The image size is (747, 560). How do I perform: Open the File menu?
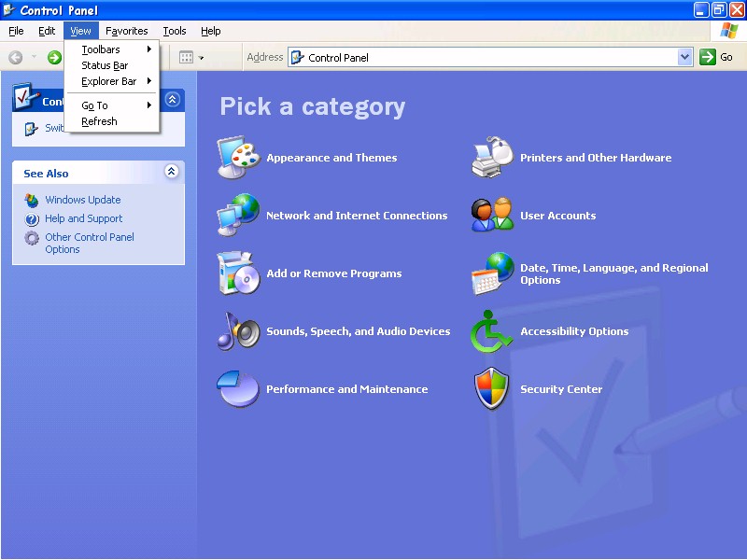[x=16, y=31]
